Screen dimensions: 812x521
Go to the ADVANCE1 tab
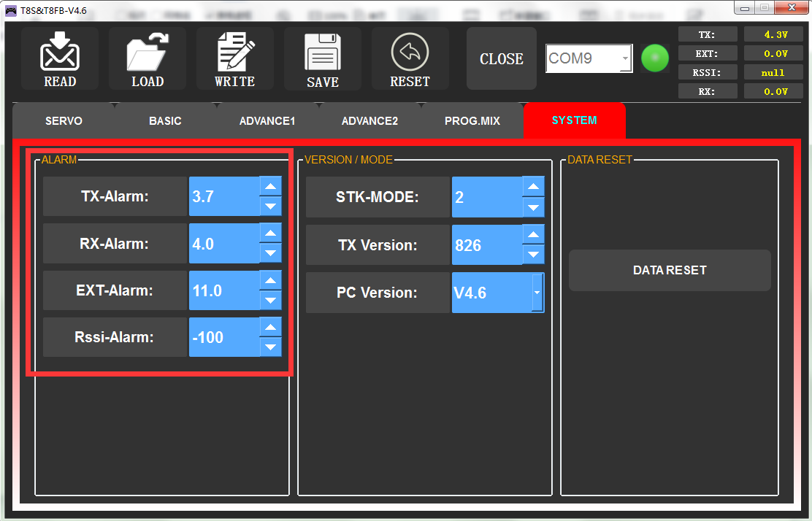coord(267,120)
